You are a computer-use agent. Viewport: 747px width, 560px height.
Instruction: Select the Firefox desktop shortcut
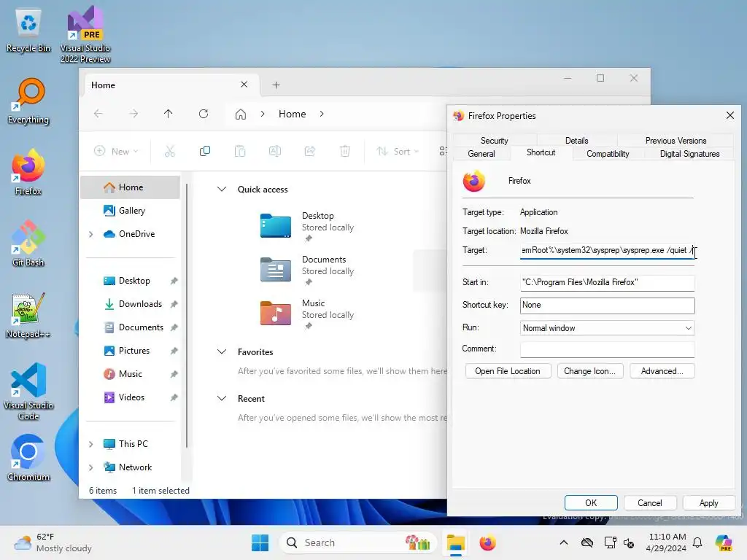click(28, 172)
